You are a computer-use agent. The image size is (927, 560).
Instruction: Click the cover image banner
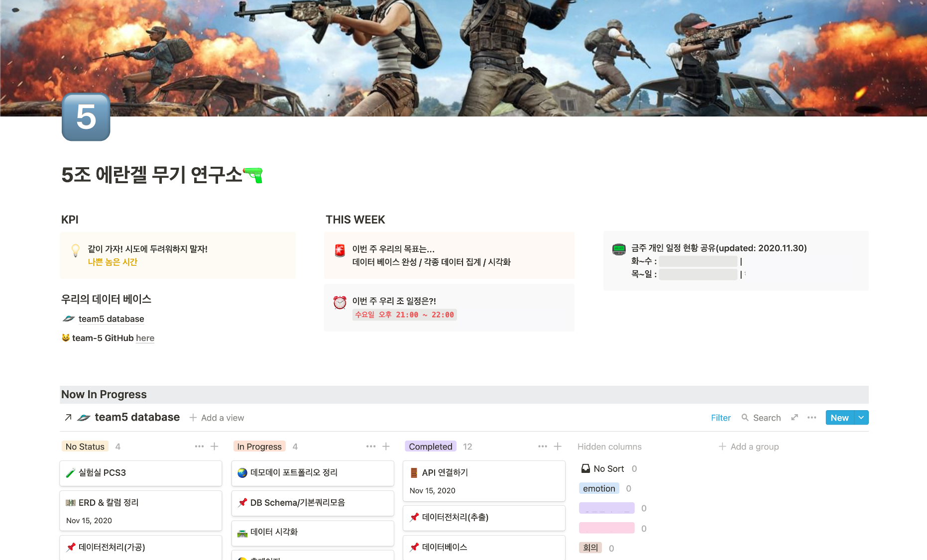463,58
